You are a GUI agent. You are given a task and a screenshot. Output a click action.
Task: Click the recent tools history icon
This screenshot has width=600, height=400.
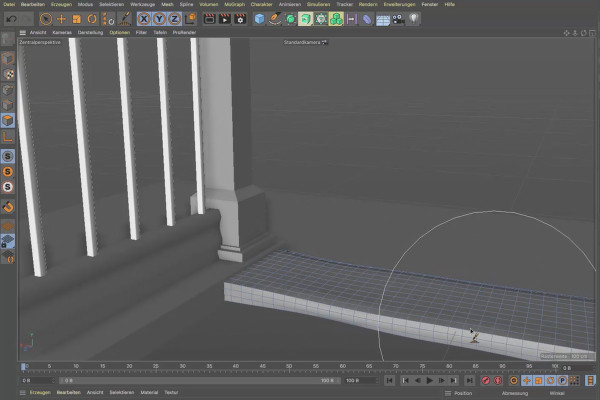108,19
